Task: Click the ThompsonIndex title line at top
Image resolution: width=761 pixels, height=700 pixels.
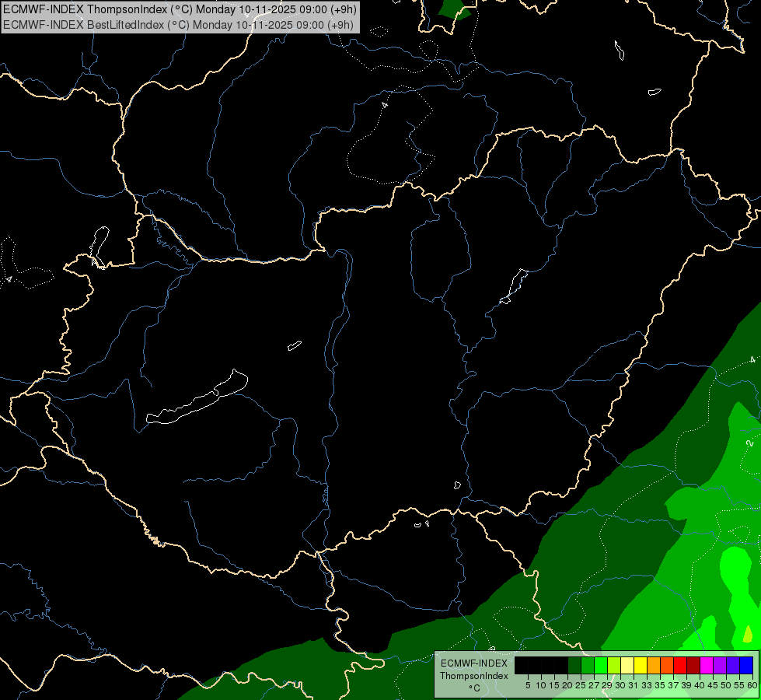Action: pyautogui.click(x=180, y=9)
